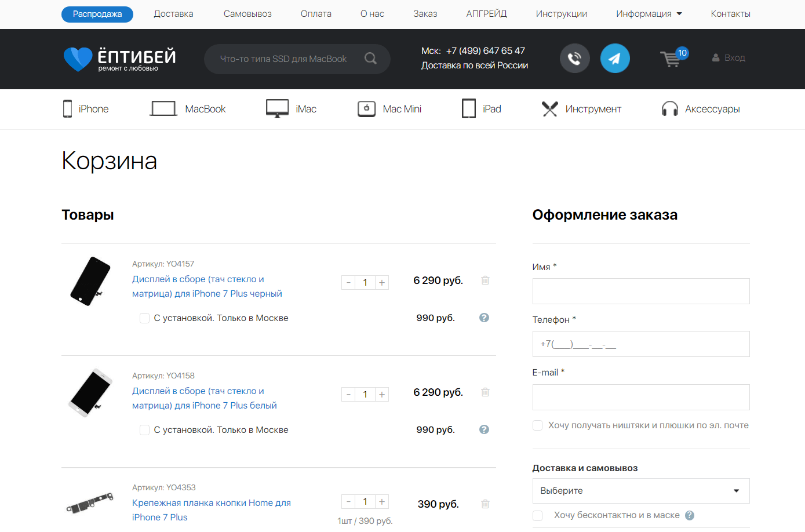Subscribe to email goodies checkbox

click(x=538, y=425)
